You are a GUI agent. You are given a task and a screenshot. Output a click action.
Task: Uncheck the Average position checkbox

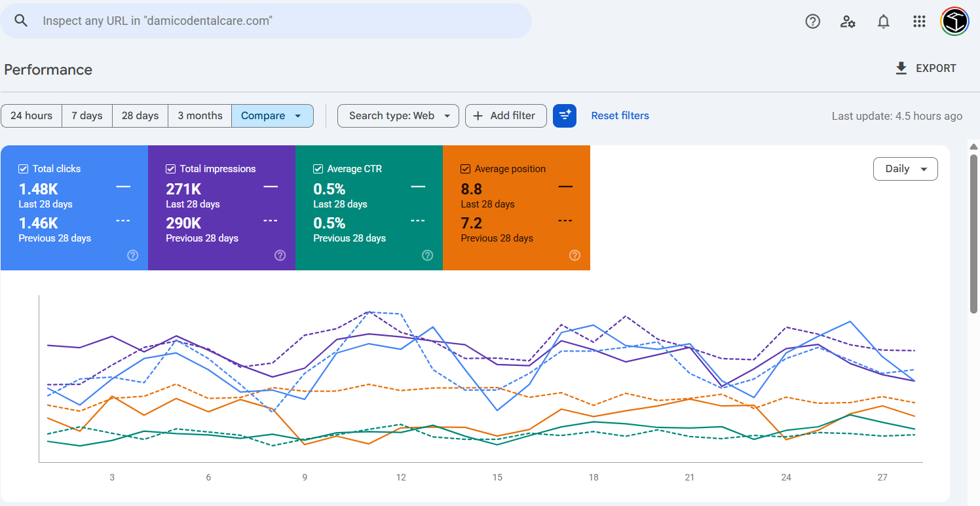[466, 169]
